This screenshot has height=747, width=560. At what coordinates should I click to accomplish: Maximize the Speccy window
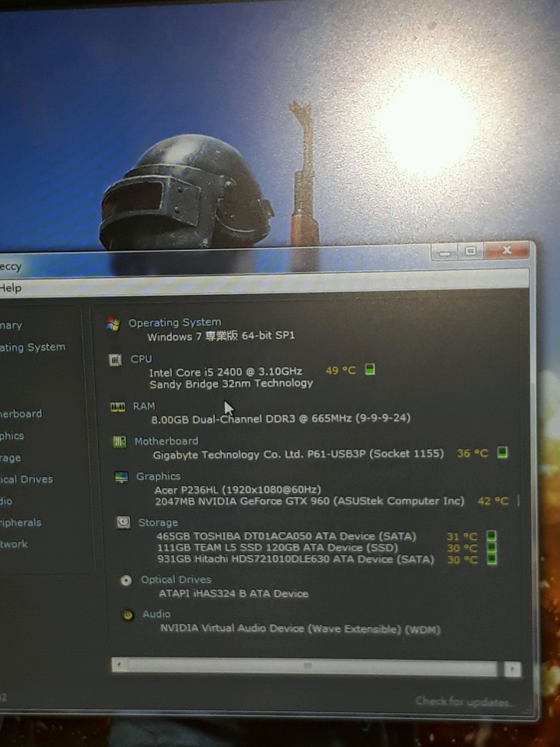coord(471,251)
